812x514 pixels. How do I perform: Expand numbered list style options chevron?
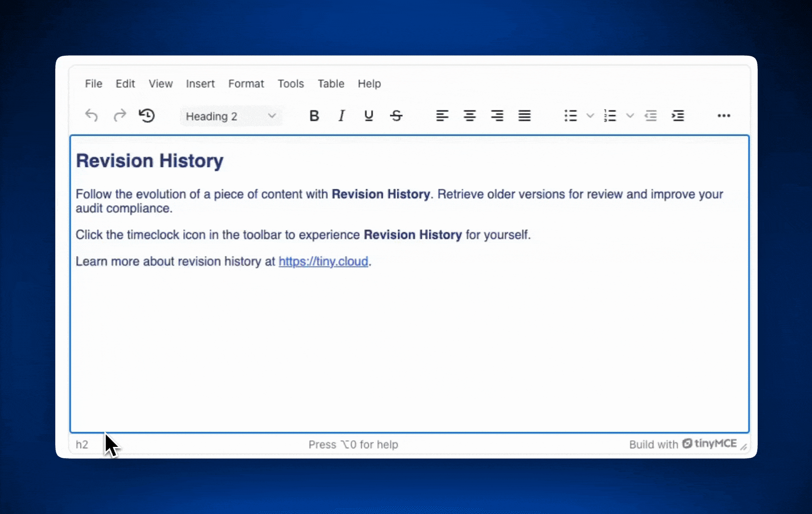[630, 116]
